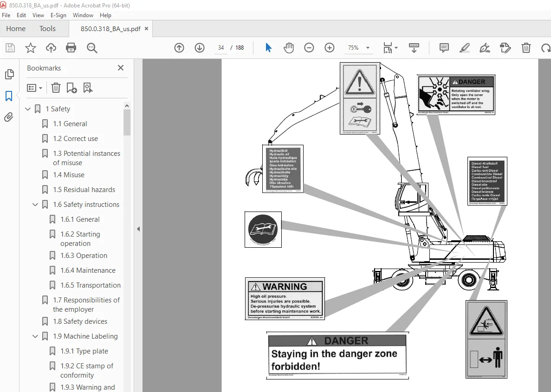Add file to starred favorites
The image size is (551, 392).
click(31, 48)
